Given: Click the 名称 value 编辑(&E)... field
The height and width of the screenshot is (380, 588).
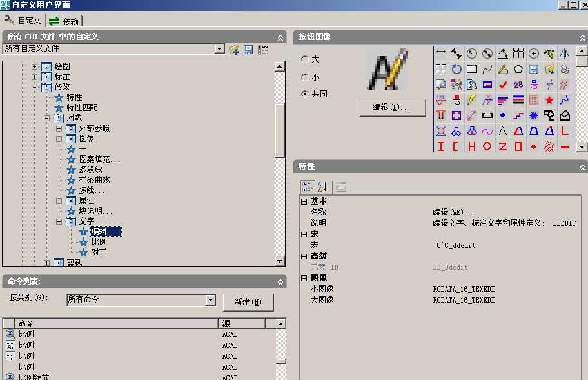Looking at the screenshot, I should pos(453,212).
